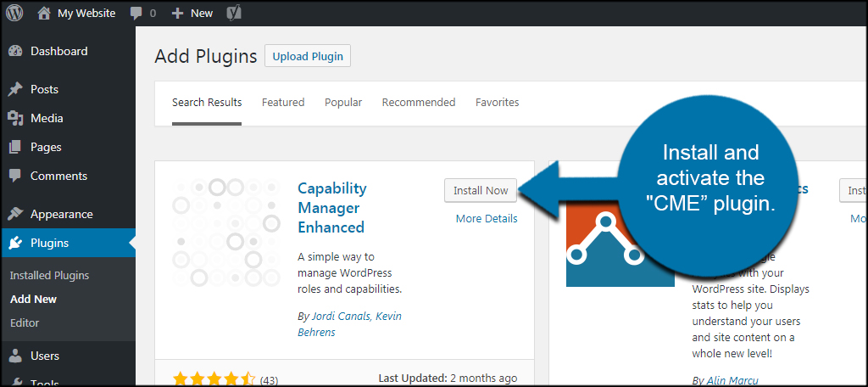Open More Details for Capability Manager Enhanced
868x387 pixels.
487,218
